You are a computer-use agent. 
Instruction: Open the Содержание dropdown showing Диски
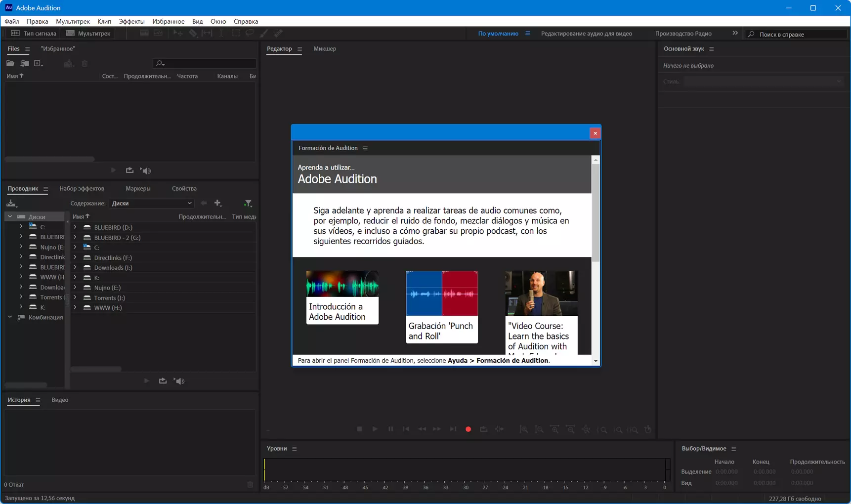click(x=151, y=203)
